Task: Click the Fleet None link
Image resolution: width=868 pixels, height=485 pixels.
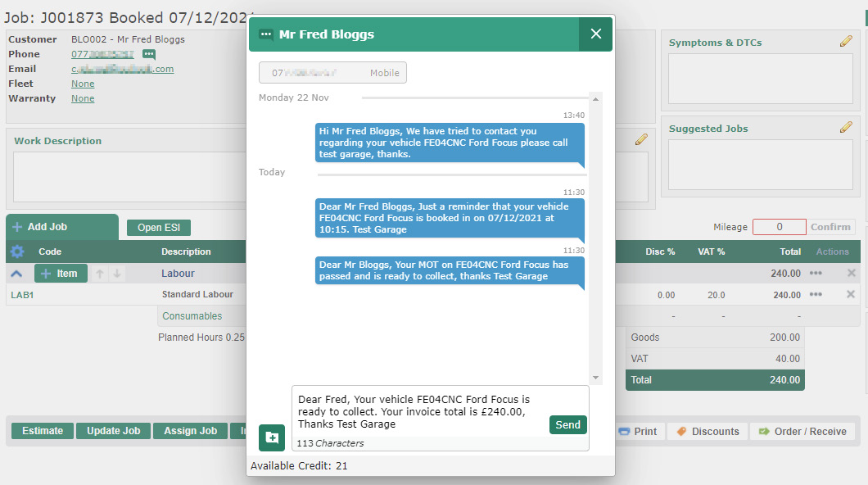Action: 83,84
